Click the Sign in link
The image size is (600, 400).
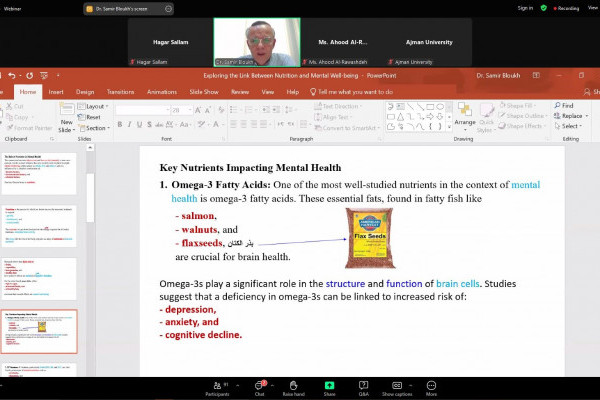click(525, 8)
